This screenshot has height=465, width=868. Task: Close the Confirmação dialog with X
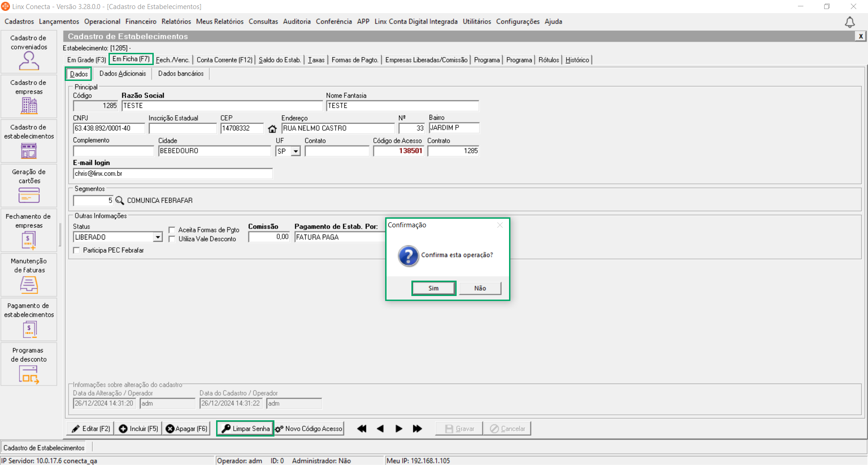click(x=500, y=225)
